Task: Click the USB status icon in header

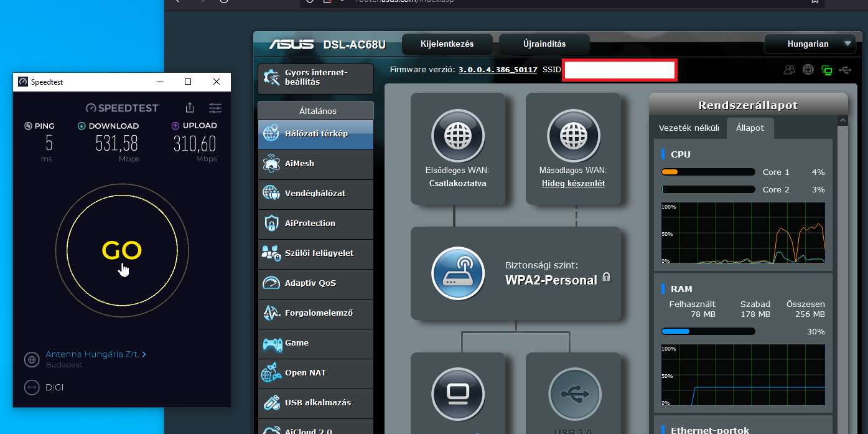Action: tap(845, 70)
